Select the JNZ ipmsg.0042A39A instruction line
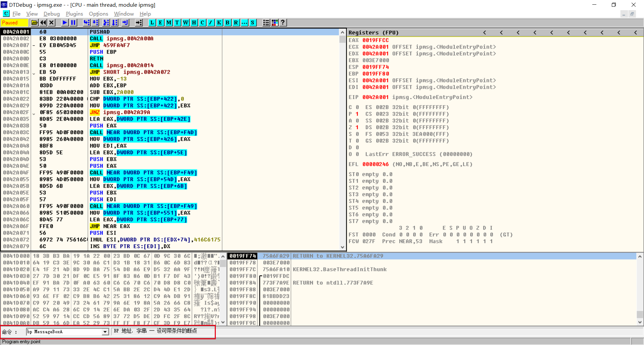 coord(120,112)
